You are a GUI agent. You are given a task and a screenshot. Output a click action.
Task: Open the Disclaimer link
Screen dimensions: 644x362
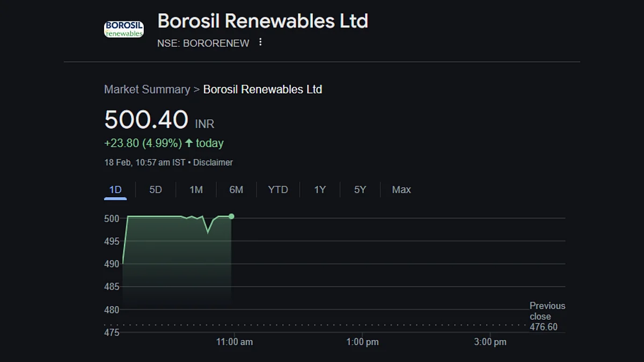(x=213, y=162)
